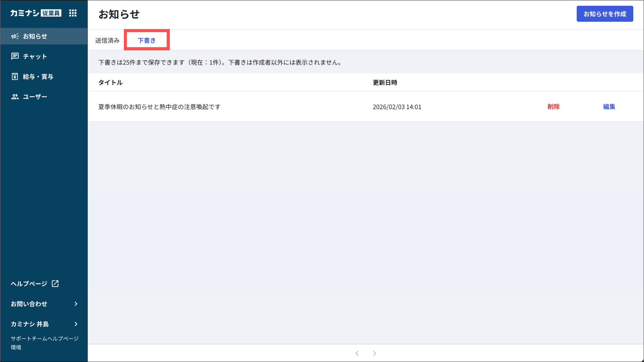Click the チャット chat bubble icon
This screenshot has width=644, height=362.
click(15, 56)
